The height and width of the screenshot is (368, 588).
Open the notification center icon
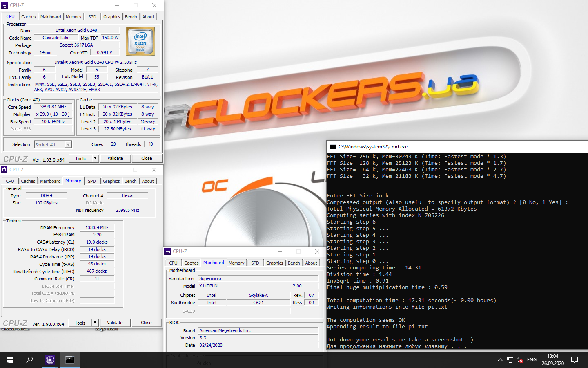click(575, 360)
